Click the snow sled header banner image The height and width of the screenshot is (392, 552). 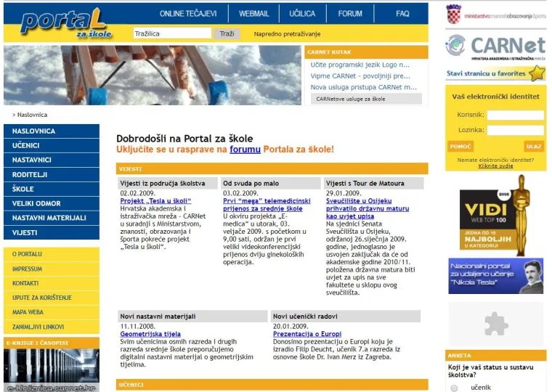point(153,75)
